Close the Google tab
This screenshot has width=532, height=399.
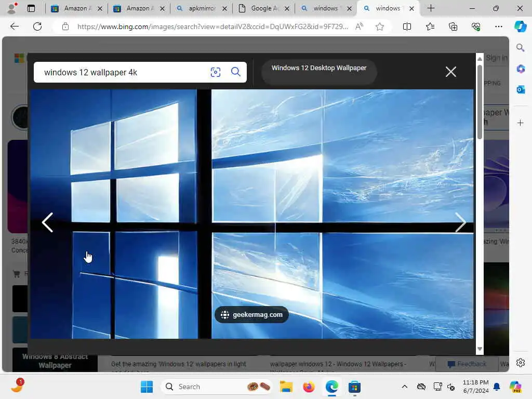click(287, 8)
